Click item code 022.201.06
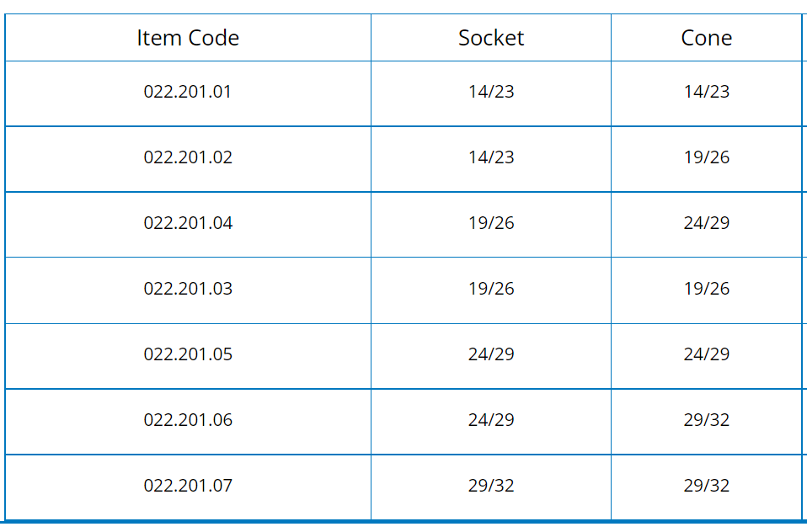807x532 pixels. pyautogui.click(x=188, y=420)
